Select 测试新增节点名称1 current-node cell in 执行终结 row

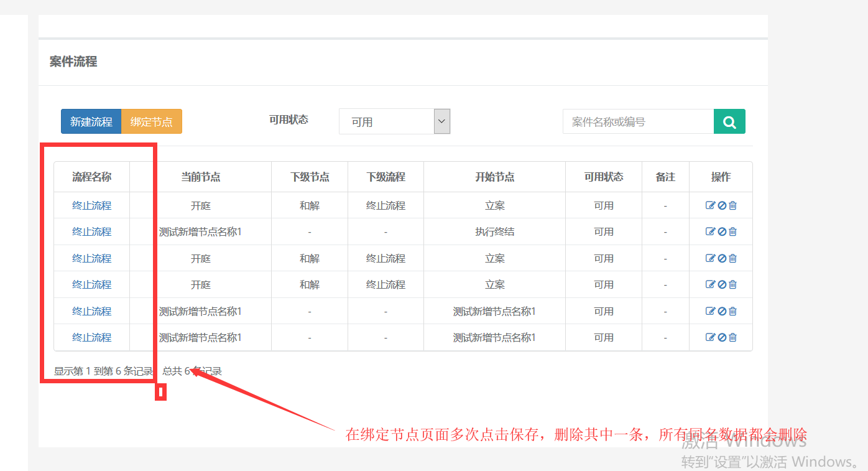200,231
